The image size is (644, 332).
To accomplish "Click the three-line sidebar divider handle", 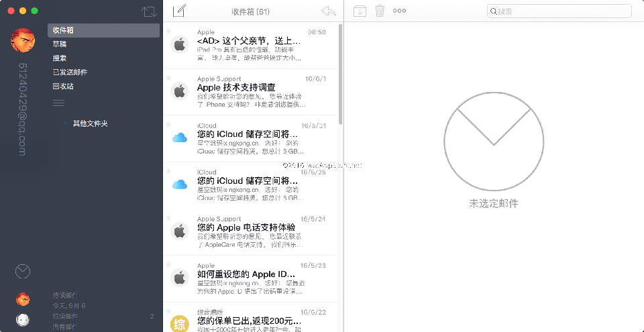I will click(59, 103).
